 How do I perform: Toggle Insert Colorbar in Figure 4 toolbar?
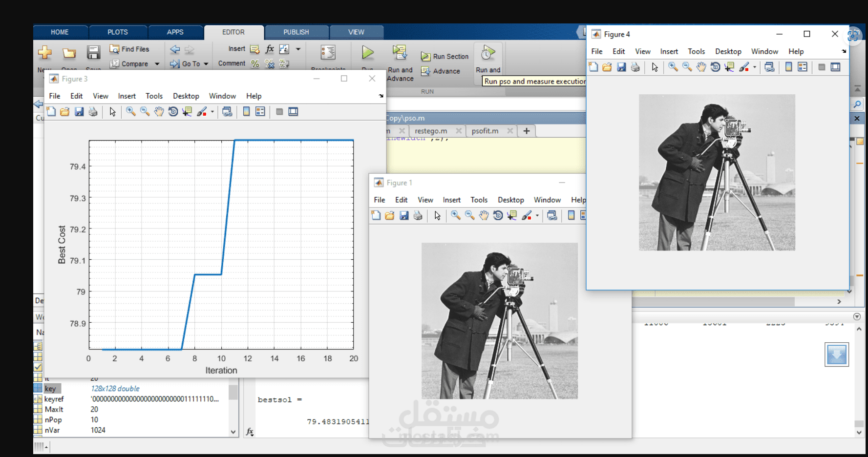pyautogui.click(x=788, y=67)
